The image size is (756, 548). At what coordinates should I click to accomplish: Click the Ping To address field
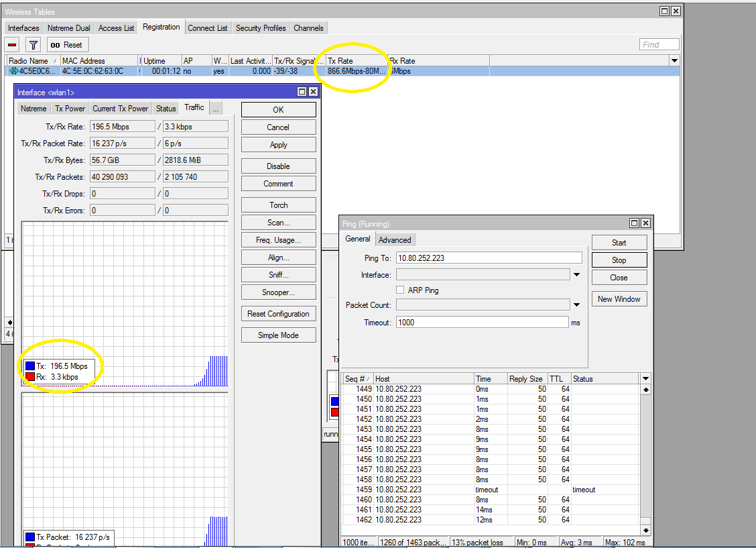point(489,258)
